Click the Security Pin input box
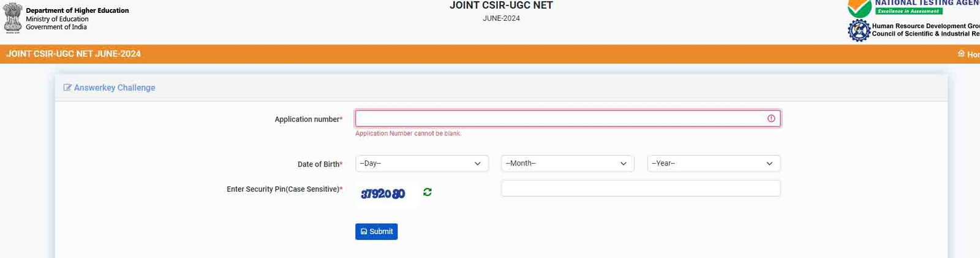The image size is (980, 258). [641, 188]
